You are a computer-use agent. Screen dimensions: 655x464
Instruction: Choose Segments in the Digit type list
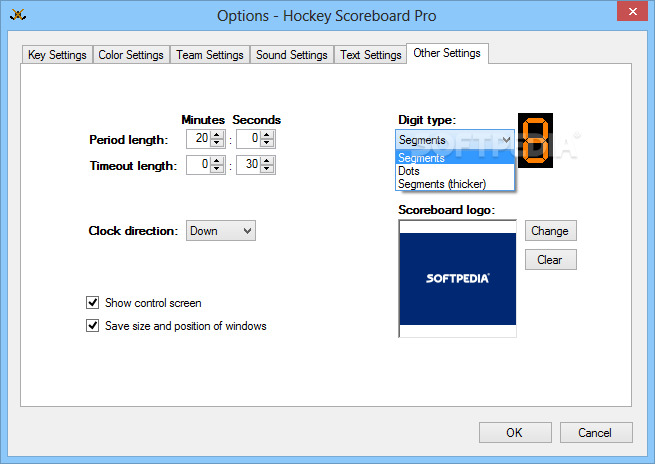tap(454, 158)
